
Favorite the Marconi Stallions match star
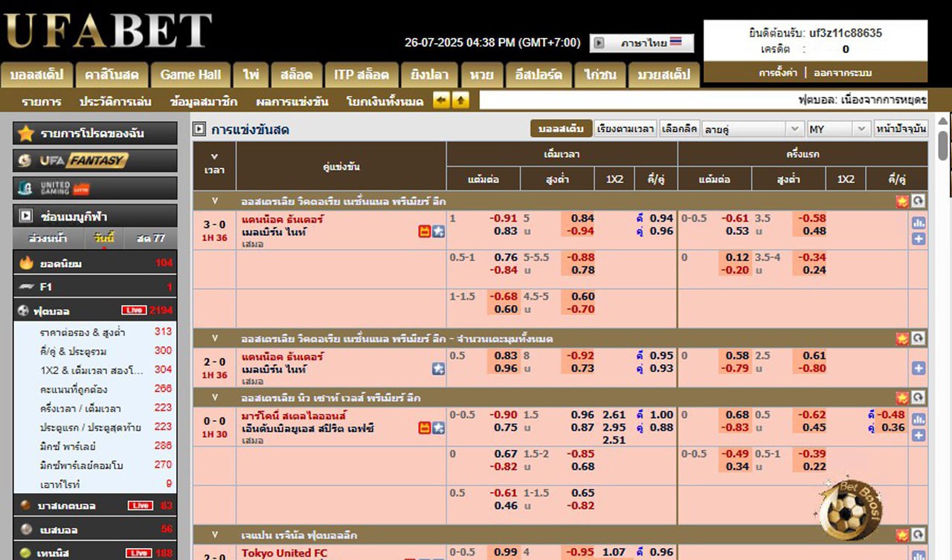pos(438,428)
